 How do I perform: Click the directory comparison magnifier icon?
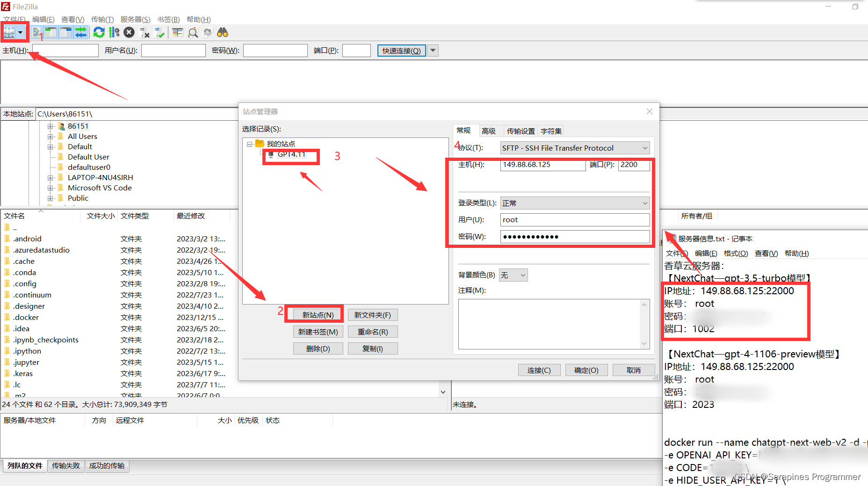click(x=193, y=32)
